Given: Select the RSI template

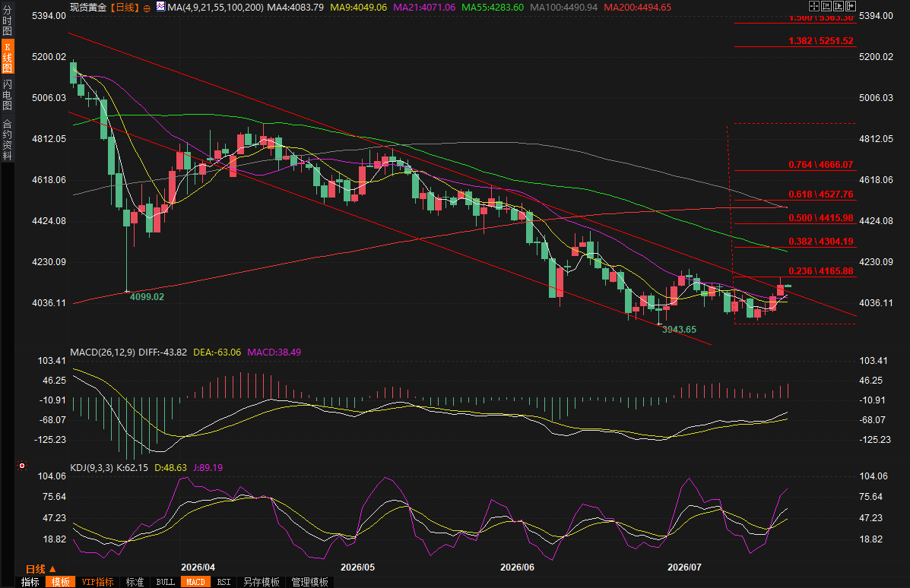Looking at the screenshot, I should 224,582.
